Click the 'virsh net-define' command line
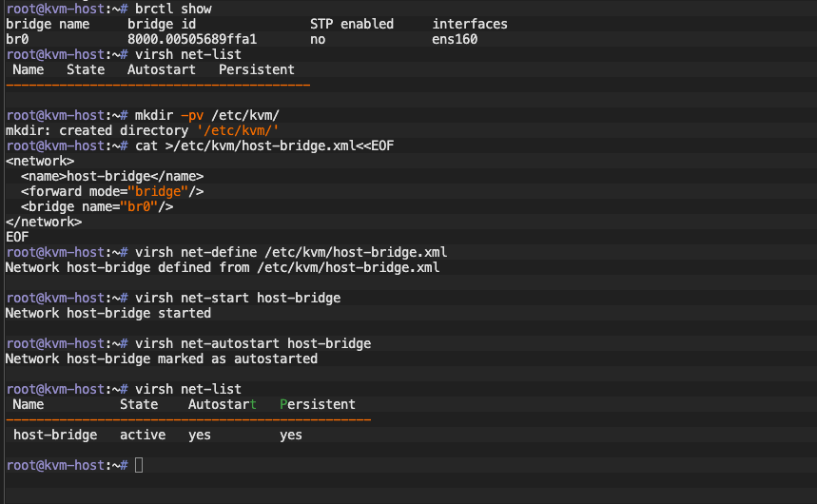The height and width of the screenshot is (504, 817). tap(291, 252)
